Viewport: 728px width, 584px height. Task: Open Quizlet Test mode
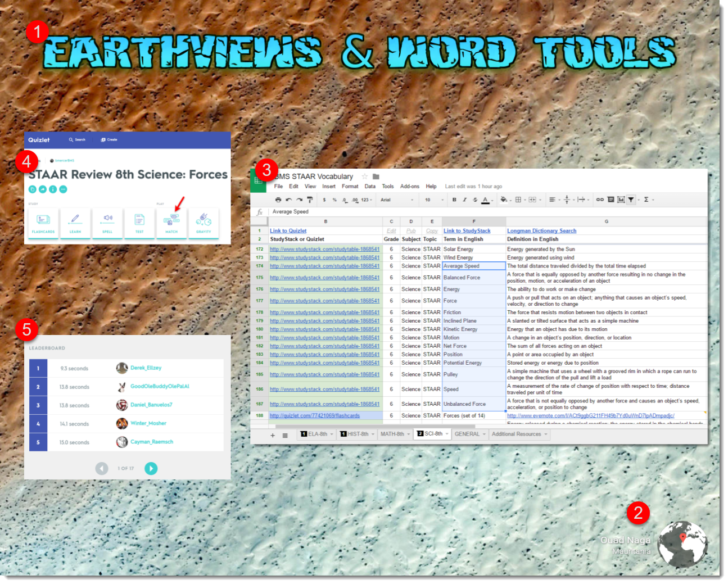point(139,223)
